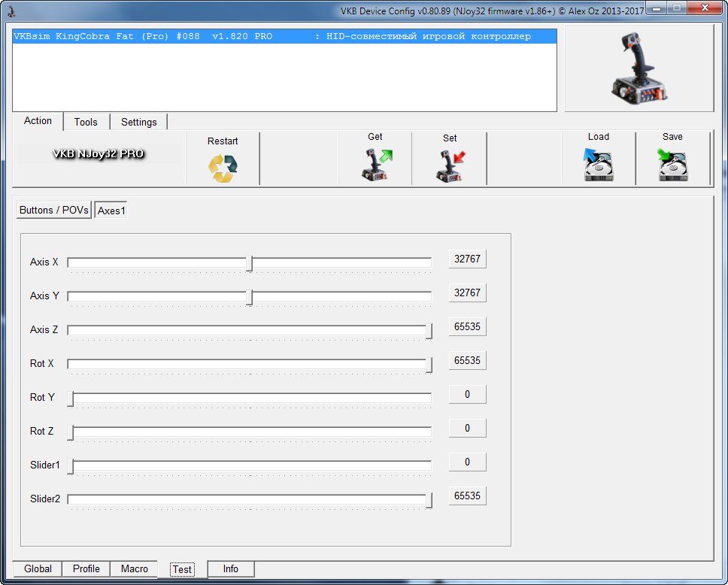This screenshot has width=728, height=585.
Task: Click the Rot Z slider handle
Action: tap(71, 432)
